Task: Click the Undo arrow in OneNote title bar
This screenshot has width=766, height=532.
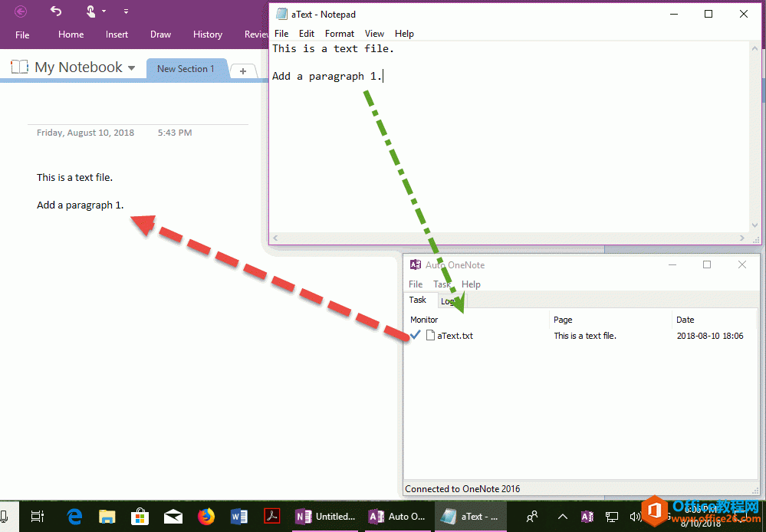Action: [x=55, y=11]
